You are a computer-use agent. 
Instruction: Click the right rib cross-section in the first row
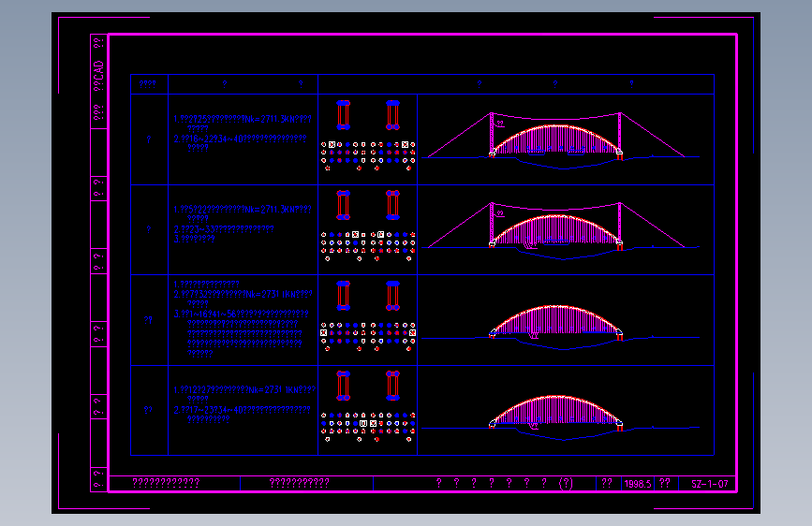[392, 115]
